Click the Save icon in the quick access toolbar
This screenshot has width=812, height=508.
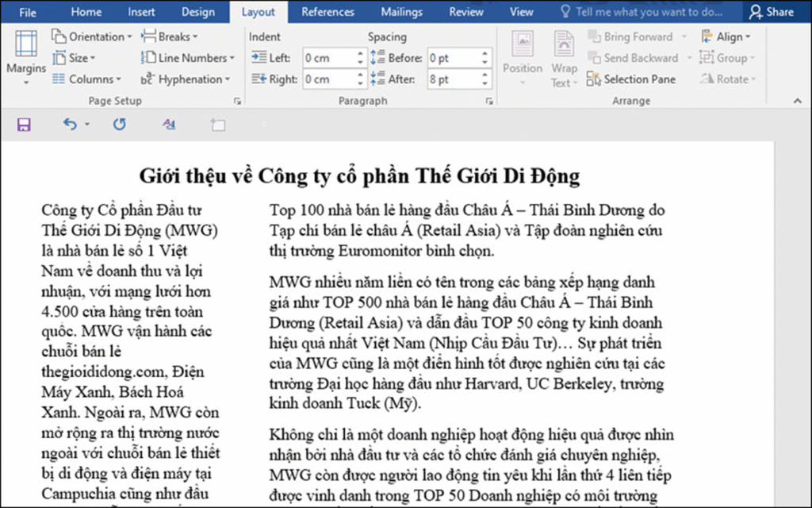tap(24, 125)
